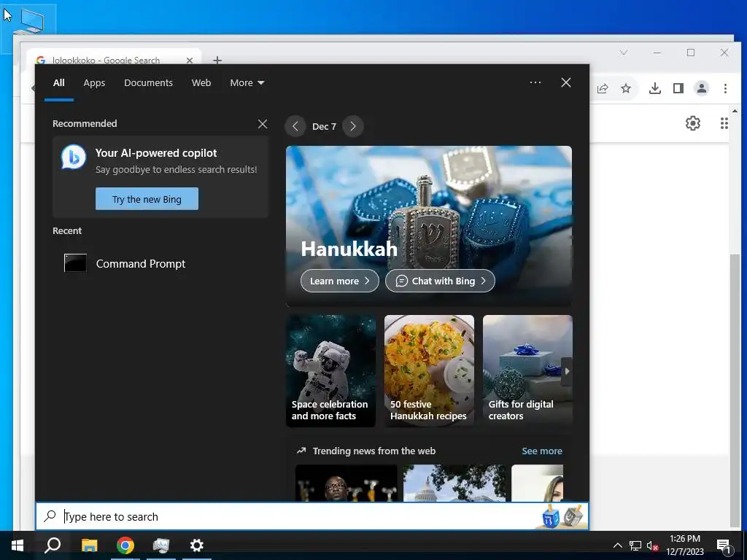
Task: Click the taskbar Search icon
Action: click(53, 545)
